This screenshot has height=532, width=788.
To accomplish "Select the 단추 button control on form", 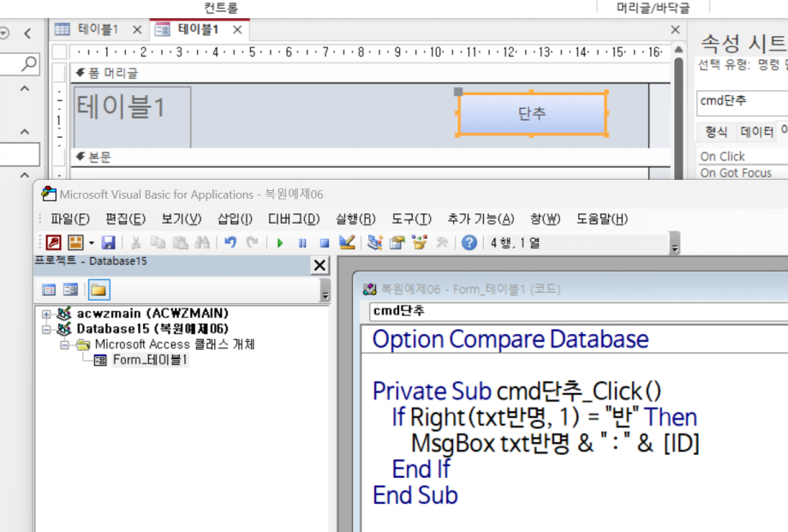I will [532, 114].
